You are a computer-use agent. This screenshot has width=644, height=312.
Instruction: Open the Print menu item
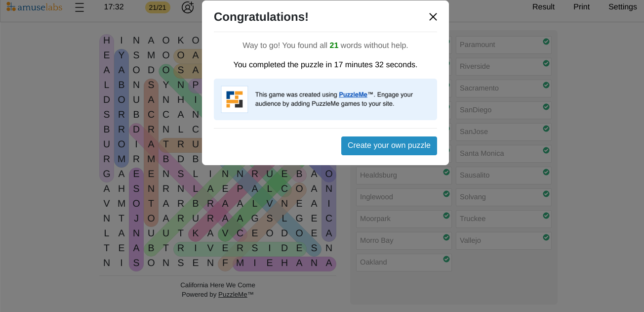581,7
